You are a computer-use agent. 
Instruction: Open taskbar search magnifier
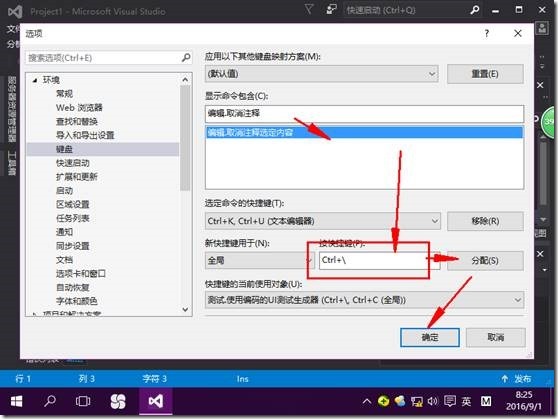coord(50,401)
